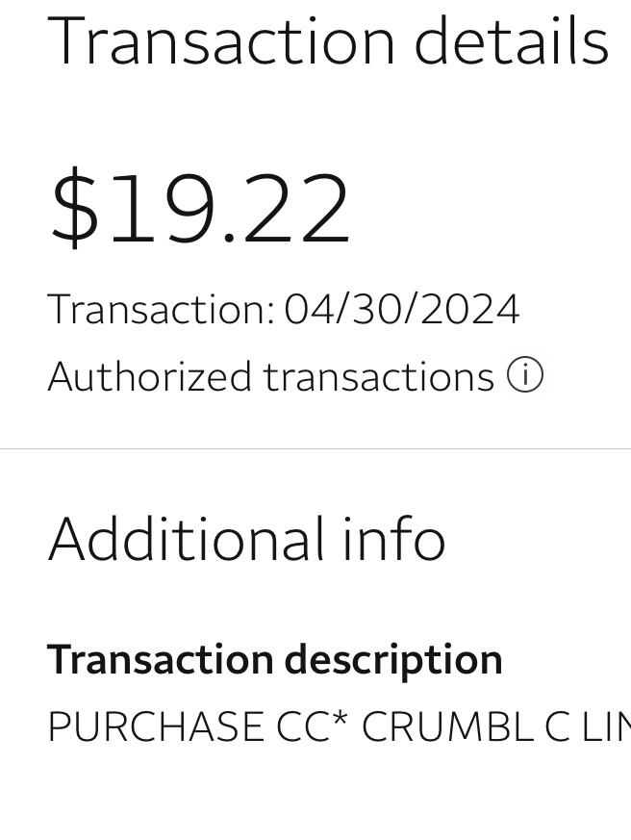Tap the word "transactions" next to the info icon
Image resolution: width=631 pixels, height=840 pixels.
pyautogui.click(x=379, y=376)
